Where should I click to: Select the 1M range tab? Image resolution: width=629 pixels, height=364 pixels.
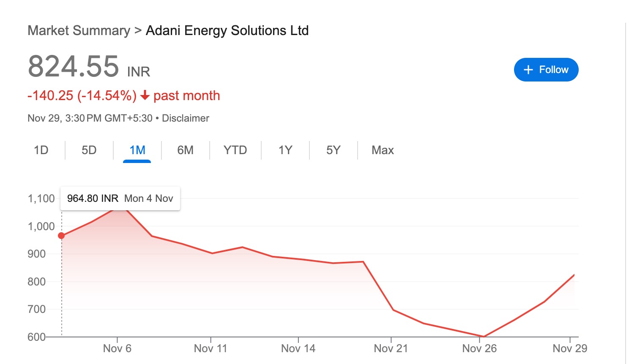[137, 150]
